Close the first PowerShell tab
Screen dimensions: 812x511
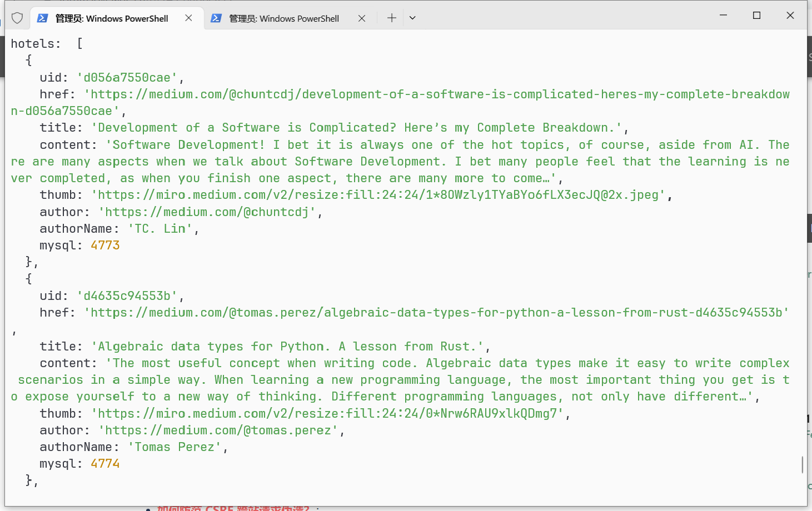188,18
